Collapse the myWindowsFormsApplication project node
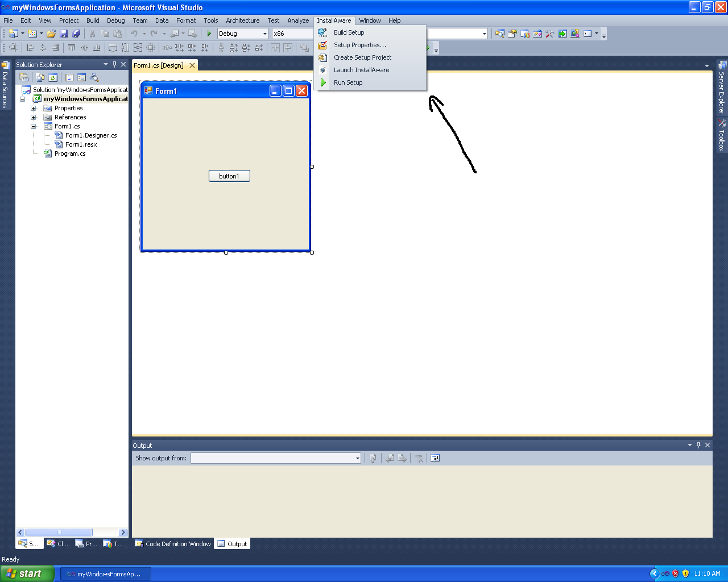This screenshot has width=728, height=582. pyautogui.click(x=22, y=99)
